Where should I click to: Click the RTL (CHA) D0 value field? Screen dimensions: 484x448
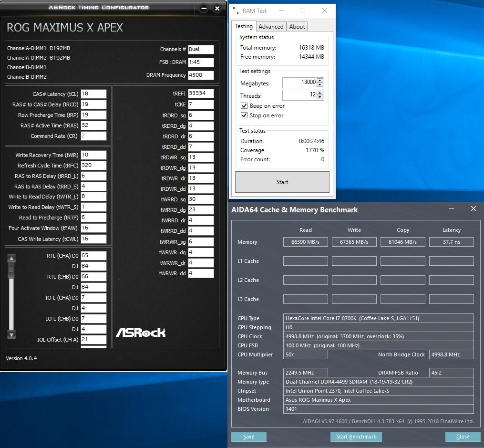[x=93, y=256]
